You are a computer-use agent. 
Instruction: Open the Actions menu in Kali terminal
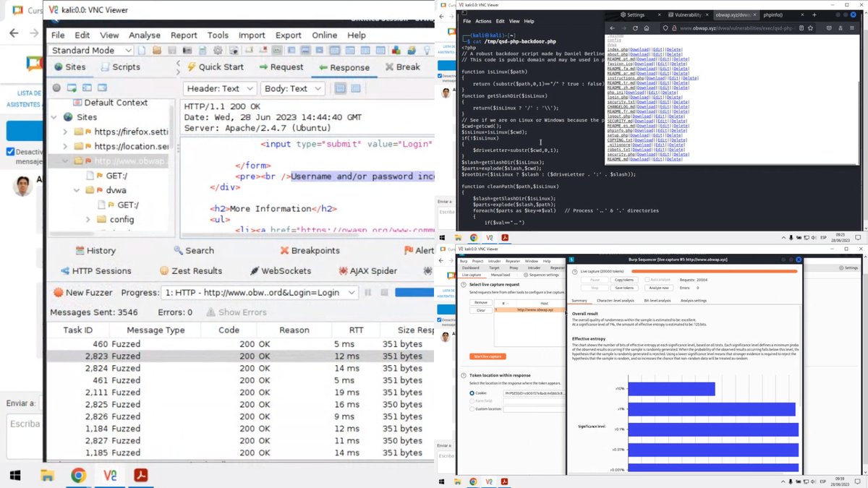(483, 21)
